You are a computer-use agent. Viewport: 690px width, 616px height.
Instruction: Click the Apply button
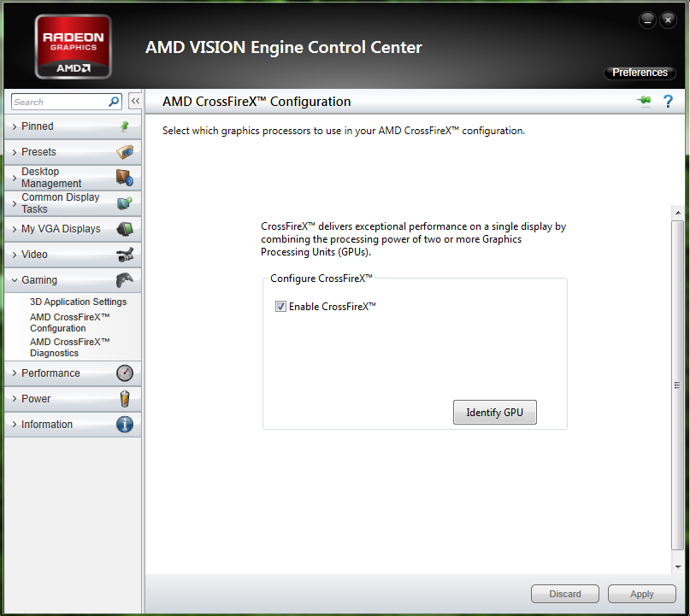coord(642,594)
